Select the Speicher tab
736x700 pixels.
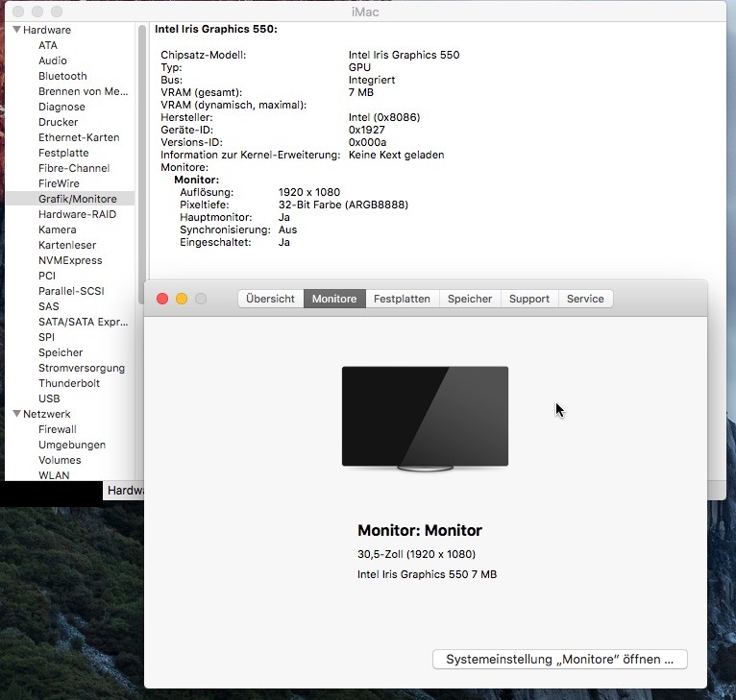click(470, 299)
